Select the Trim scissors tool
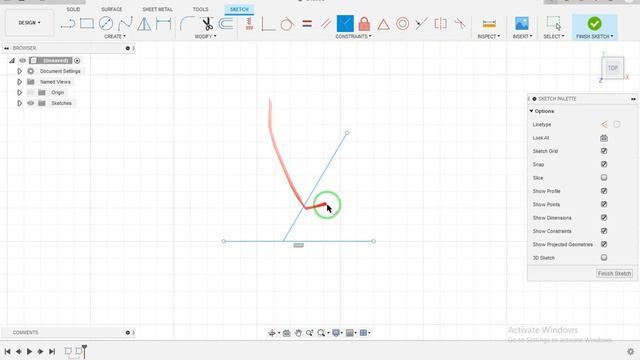The image size is (640, 360). tap(208, 24)
